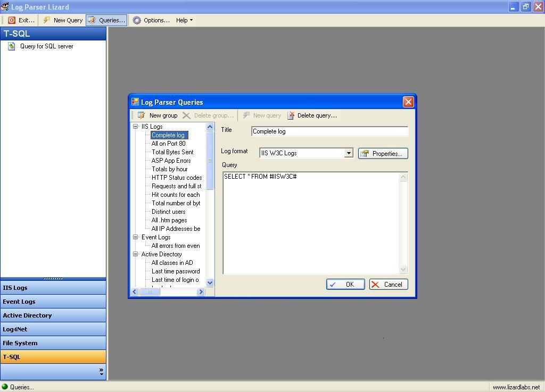Viewport: 545px width, 392px height.
Task: Click the navigation pane configure chevron
Action: (x=101, y=371)
